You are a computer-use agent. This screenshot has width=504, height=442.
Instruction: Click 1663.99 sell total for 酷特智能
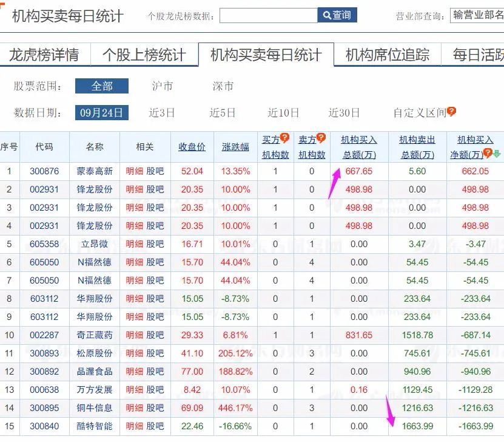[417, 426]
